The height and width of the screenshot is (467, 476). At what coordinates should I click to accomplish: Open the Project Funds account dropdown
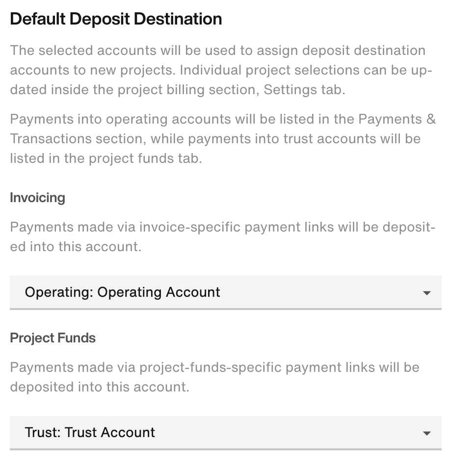point(226,433)
